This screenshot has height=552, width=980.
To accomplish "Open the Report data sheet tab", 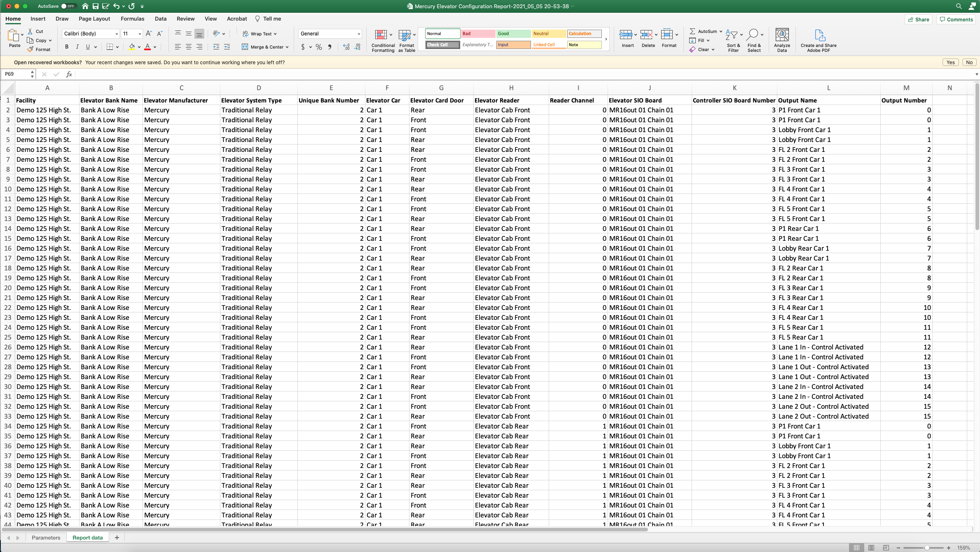I will [x=87, y=537].
